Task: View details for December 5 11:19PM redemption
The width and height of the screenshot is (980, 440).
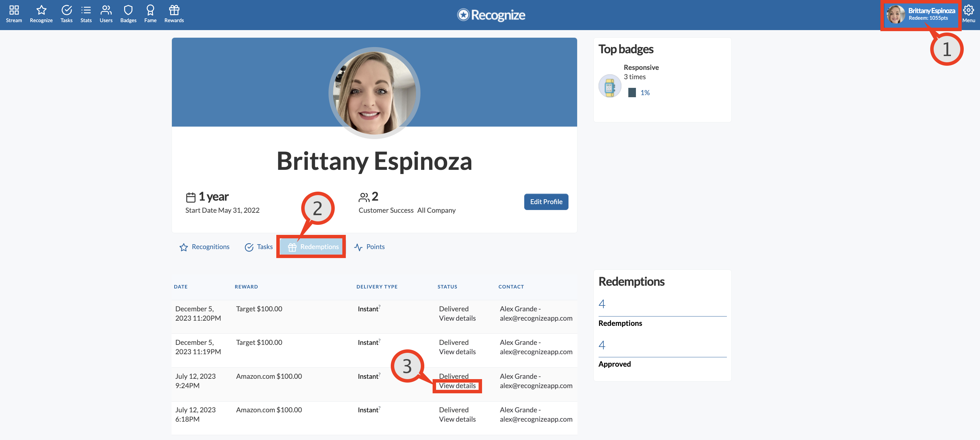Action: pos(457,352)
